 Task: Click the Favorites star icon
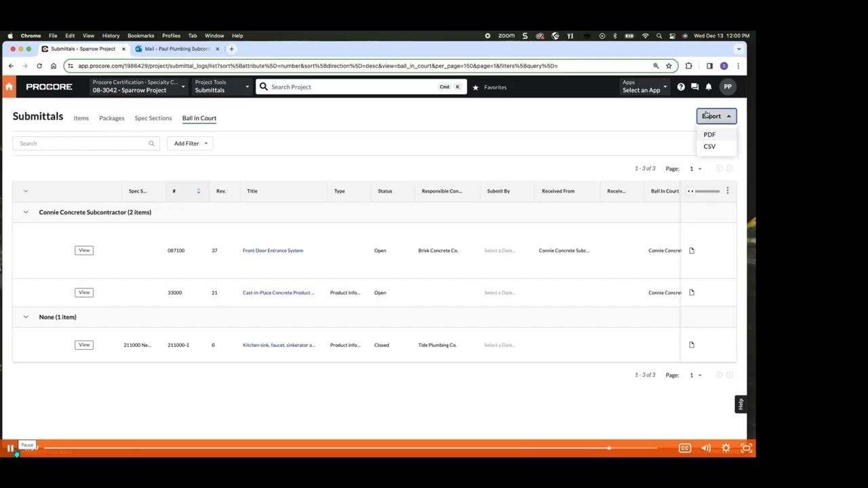coord(475,87)
